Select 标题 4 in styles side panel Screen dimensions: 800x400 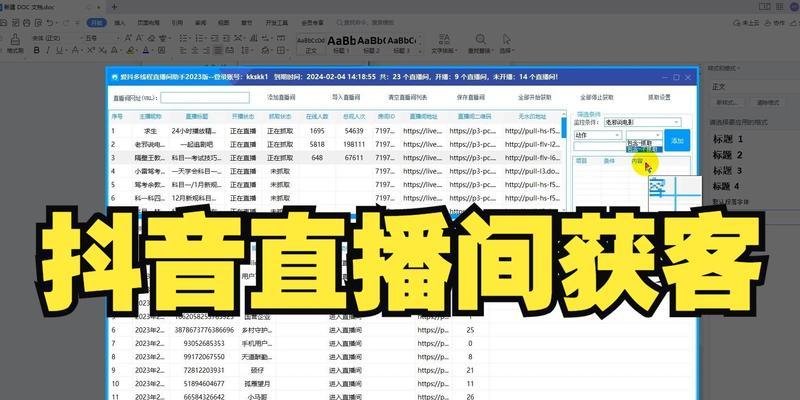pyautogui.click(x=728, y=186)
